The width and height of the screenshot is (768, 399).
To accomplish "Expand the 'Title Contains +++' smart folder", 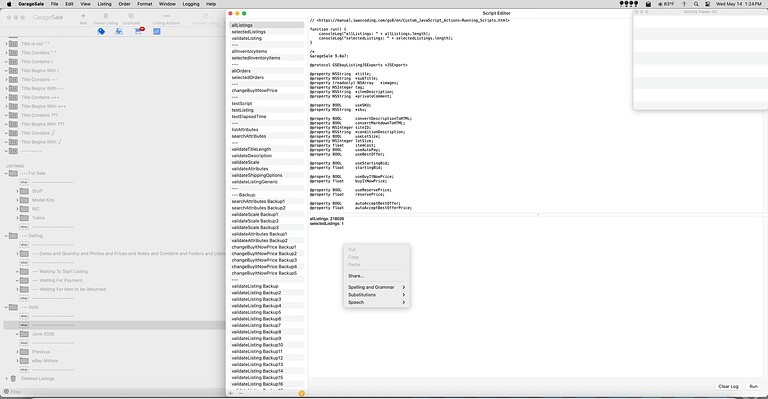I will 6,97.
